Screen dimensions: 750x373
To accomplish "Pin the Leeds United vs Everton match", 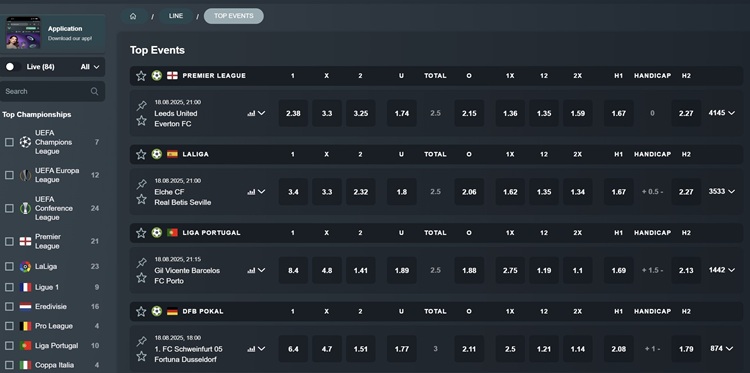I will (141, 106).
